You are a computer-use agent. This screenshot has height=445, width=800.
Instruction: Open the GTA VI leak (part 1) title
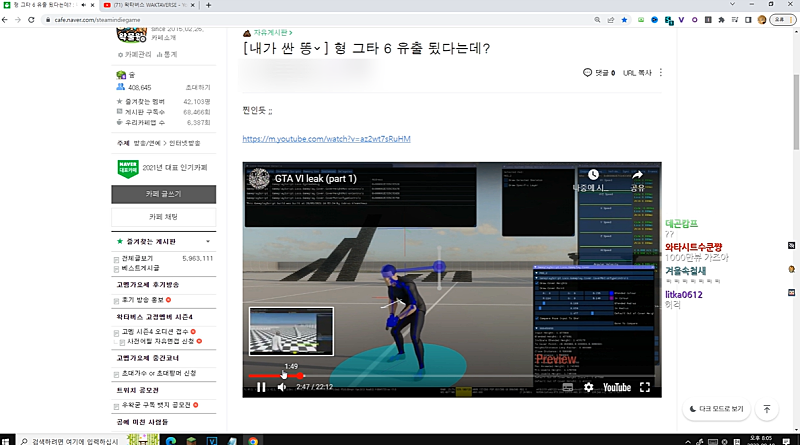point(315,179)
